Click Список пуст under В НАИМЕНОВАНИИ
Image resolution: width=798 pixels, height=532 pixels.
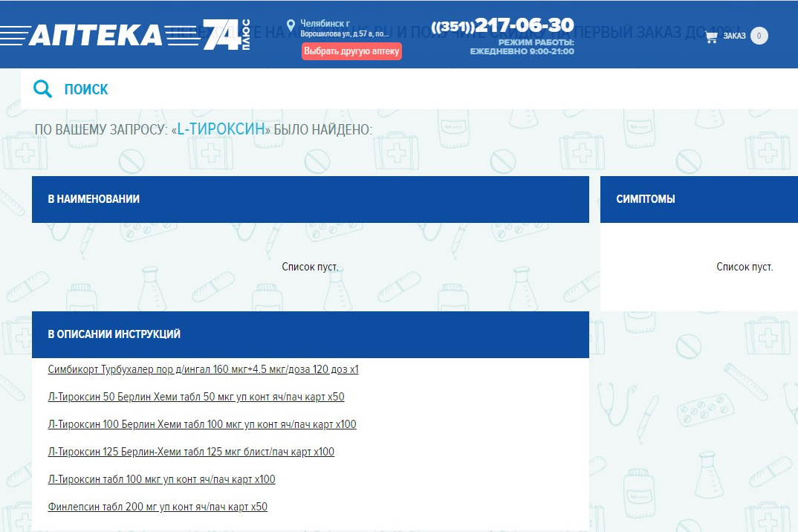click(310, 267)
